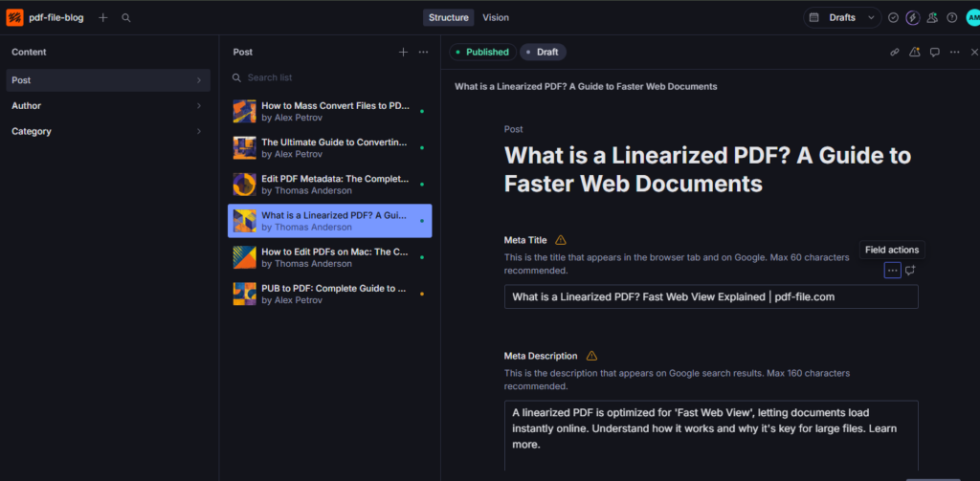Switch to the Vision tab
The width and height of the screenshot is (980, 481).
(496, 17)
